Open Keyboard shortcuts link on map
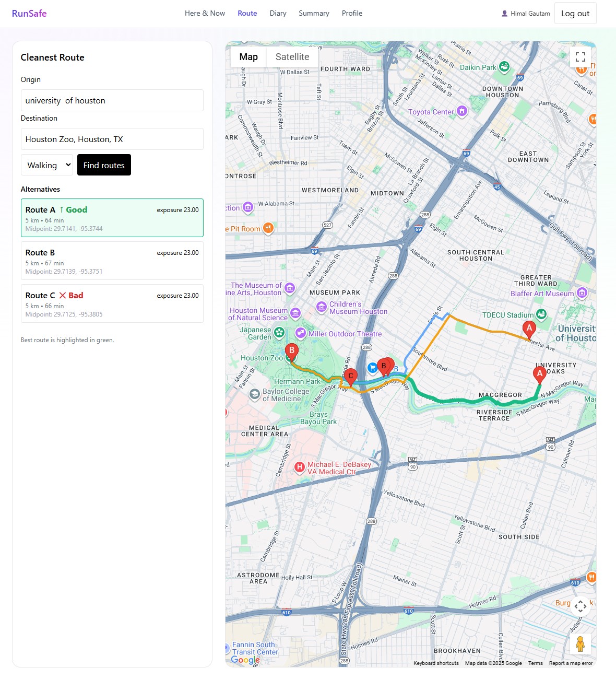This screenshot has height=679, width=616. point(436,663)
